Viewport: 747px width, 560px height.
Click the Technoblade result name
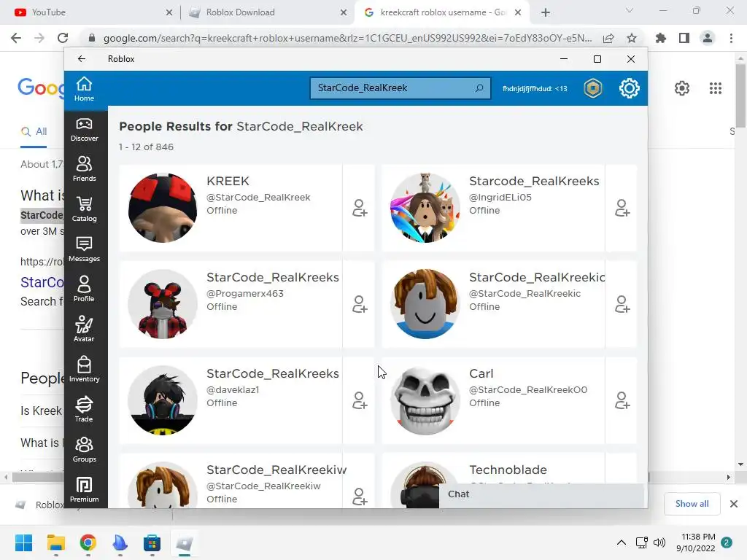click(508, 470)
